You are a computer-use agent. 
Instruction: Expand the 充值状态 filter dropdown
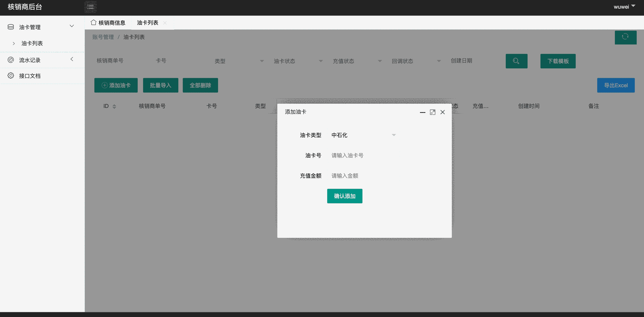click(357, 61)
